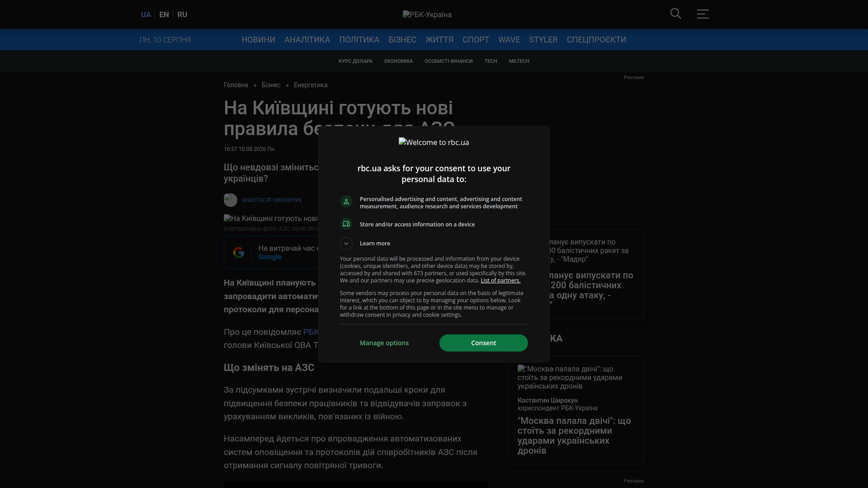868x488 pixels.
Task: Click the "кореспондент РБК-Україна" caption
Action: [557, 408]
